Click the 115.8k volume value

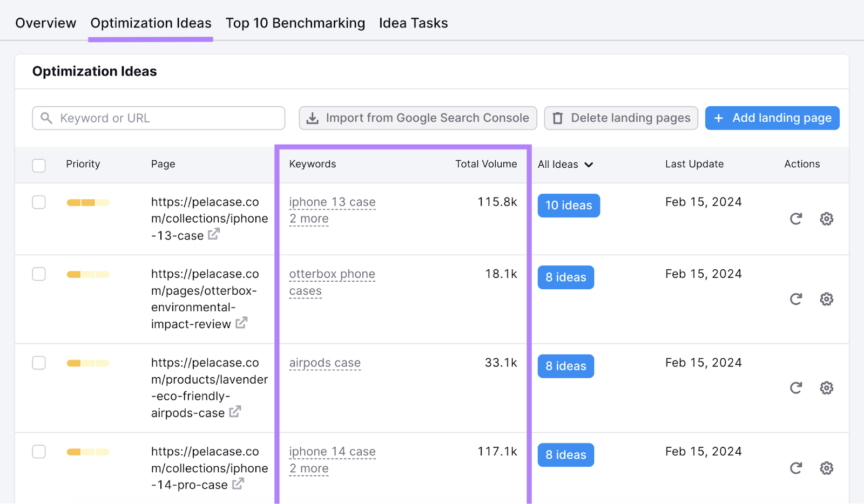pyautogui.click(x=497, y=202)
